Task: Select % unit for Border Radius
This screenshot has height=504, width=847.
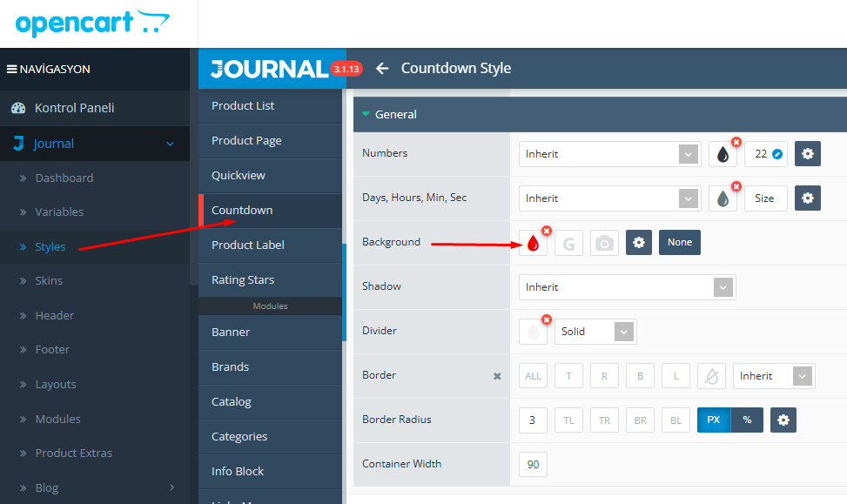Action: pyautogui.click(x=747, y=420)
